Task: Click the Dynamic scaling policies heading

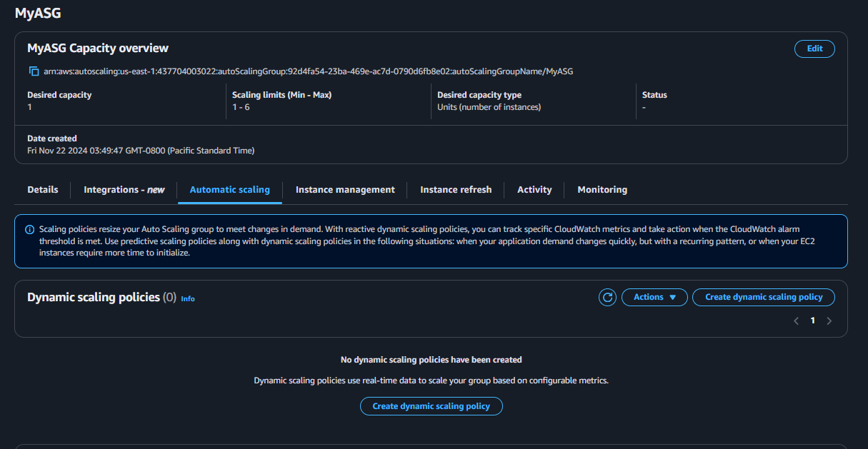Action: tap(94, 297)
